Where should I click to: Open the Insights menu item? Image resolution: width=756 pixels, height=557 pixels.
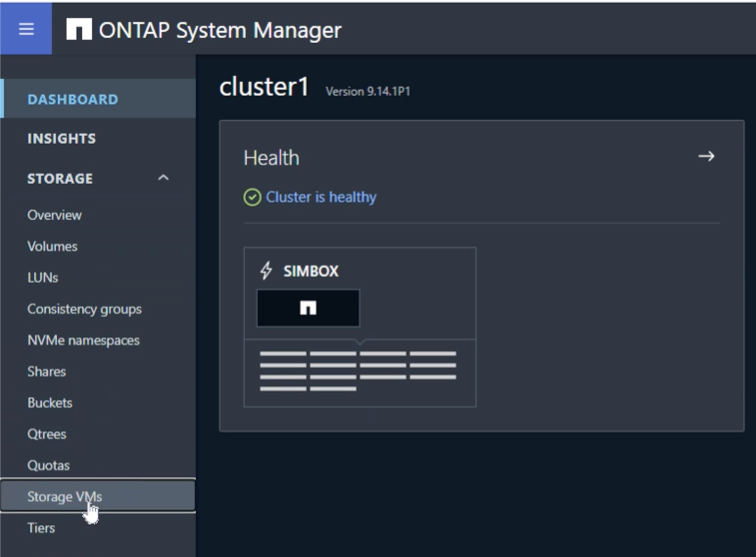(61, 138)
